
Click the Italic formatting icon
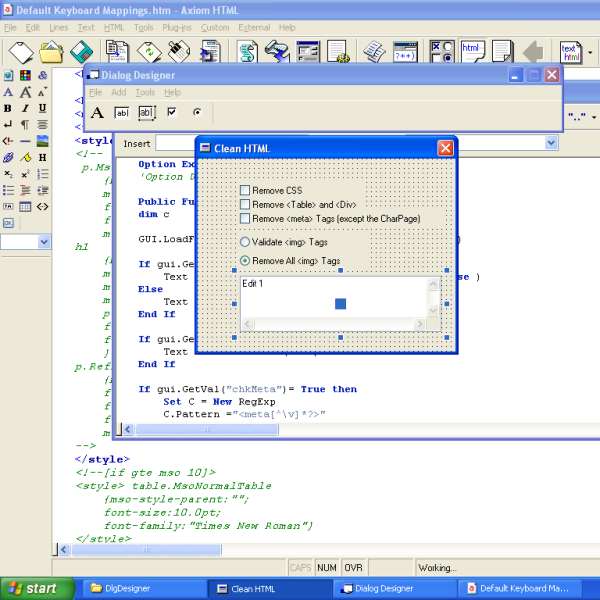[x=25, y=108]
